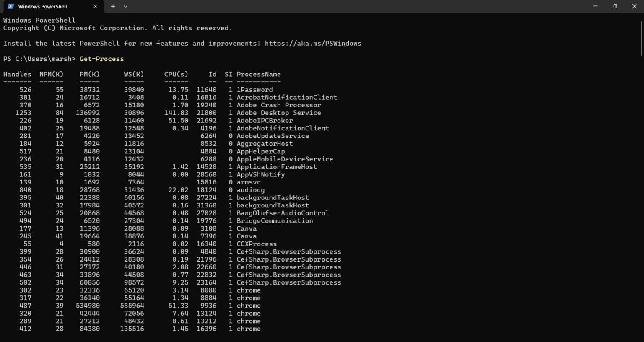Minimize the terminal window
The image size is (644, 342).
click(x=595, y=6)
